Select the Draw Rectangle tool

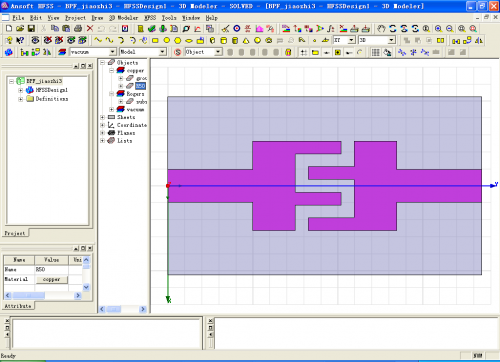point(155,40)
